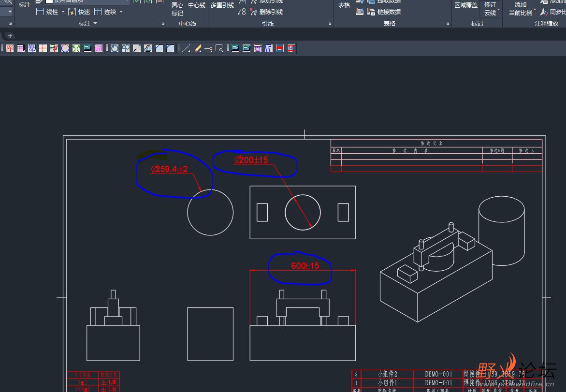Click the red 库 library toolbar icon
Screen dimensions: 566x392
click(x=10, y=48)
